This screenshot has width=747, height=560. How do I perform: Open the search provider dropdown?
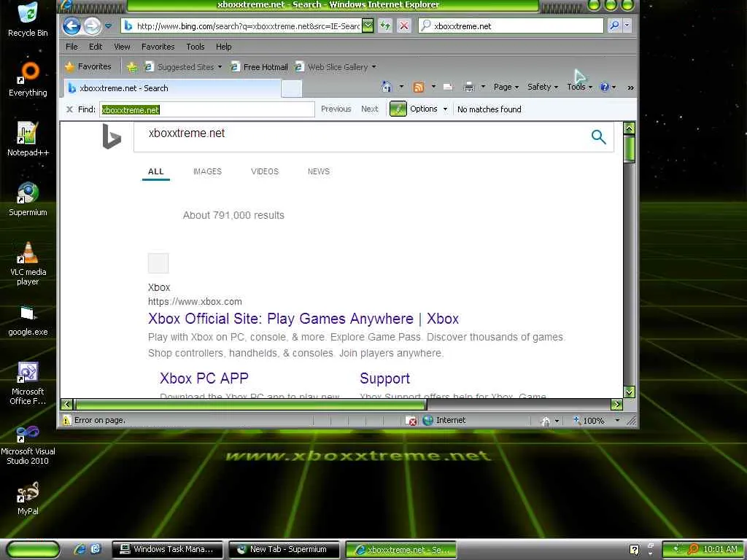pyautogui.click(x=627, y=26)
